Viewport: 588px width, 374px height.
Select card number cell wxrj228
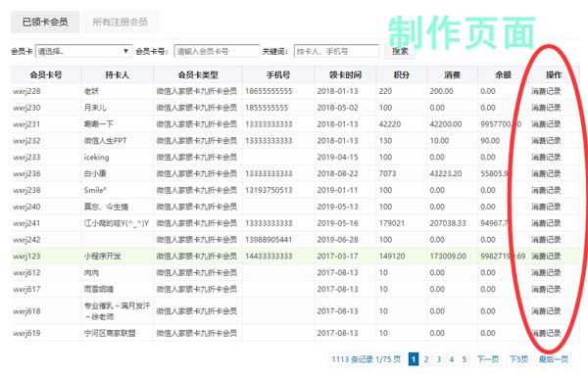point(26,91)
